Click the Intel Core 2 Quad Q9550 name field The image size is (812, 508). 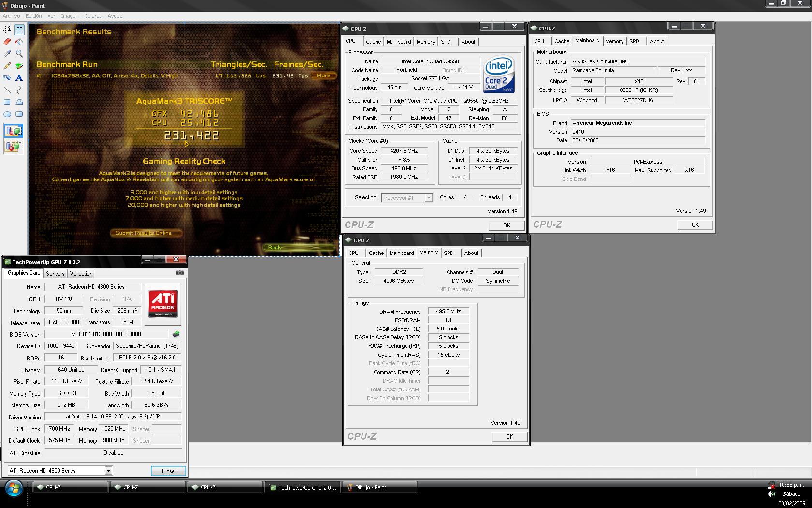click(x=430, y=61)
